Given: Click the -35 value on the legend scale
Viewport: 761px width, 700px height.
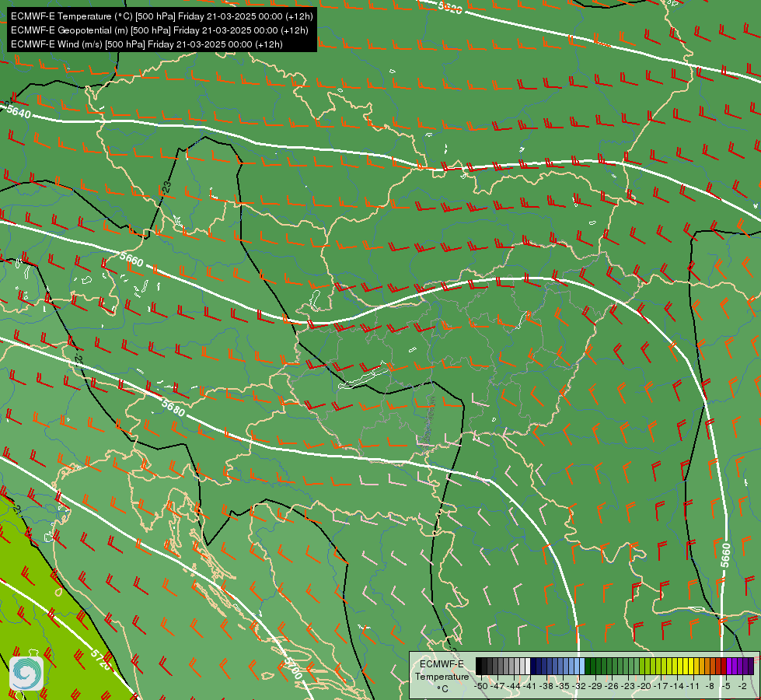Looking at the screenshot, I should pos(563,686).
